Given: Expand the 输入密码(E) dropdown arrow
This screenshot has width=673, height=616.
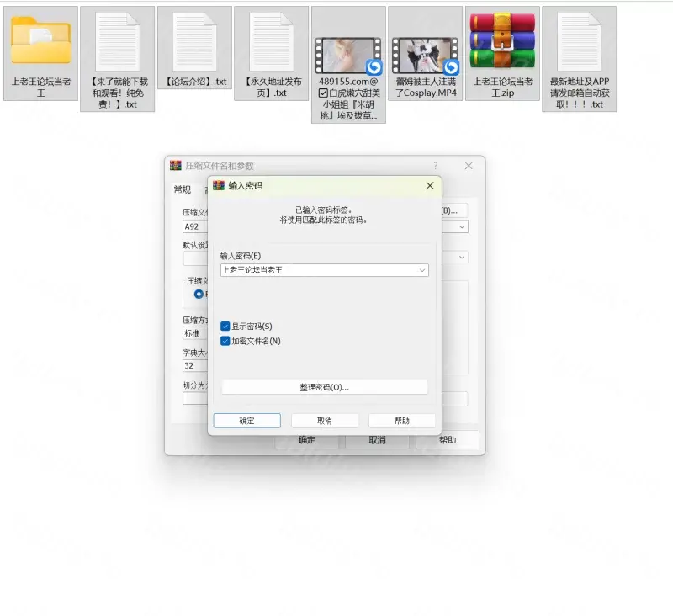Looking at the screenshot, I should tap(422, 270).
